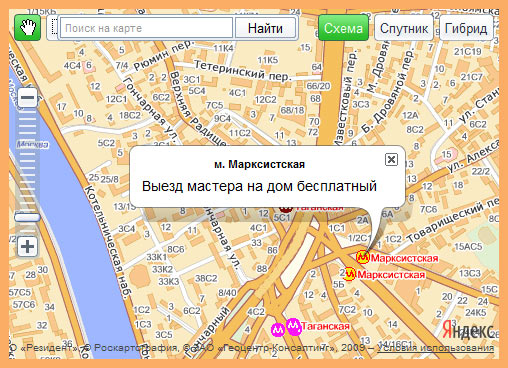Click building number 66/20
This screenshot has height=368, width=508.
[318, 86]
